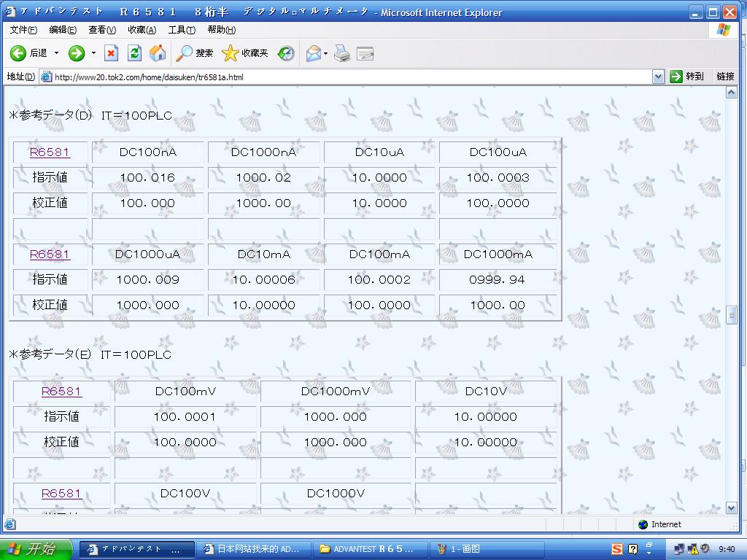The width and height of the screenshot is (747, 560).
Task: Click the cell reading "100. 0002"
Action: (x=379, y=280)
